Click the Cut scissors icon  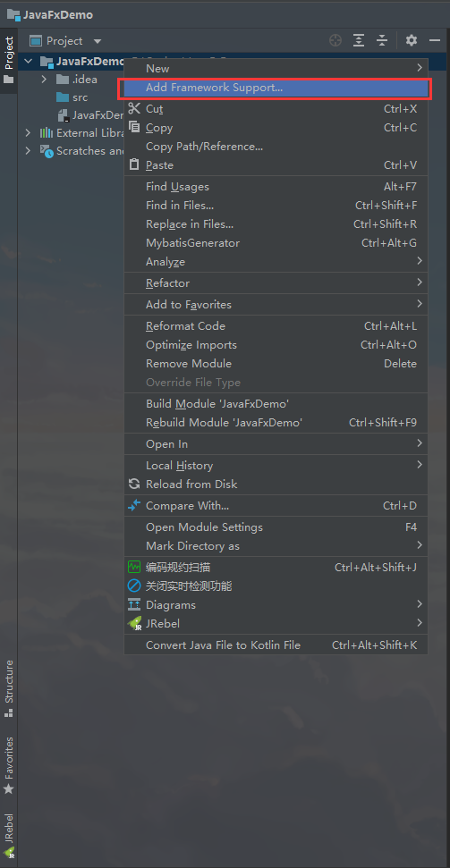[x=134, y=108]
